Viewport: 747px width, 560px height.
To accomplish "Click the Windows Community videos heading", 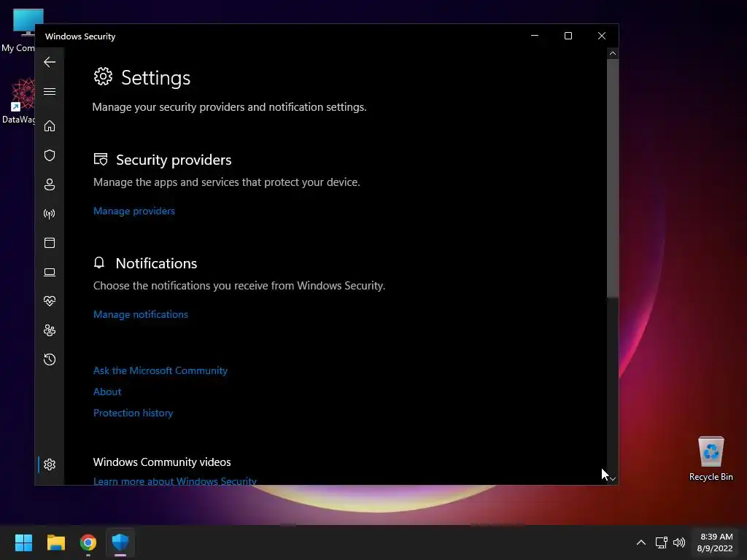I will (162, 462).
